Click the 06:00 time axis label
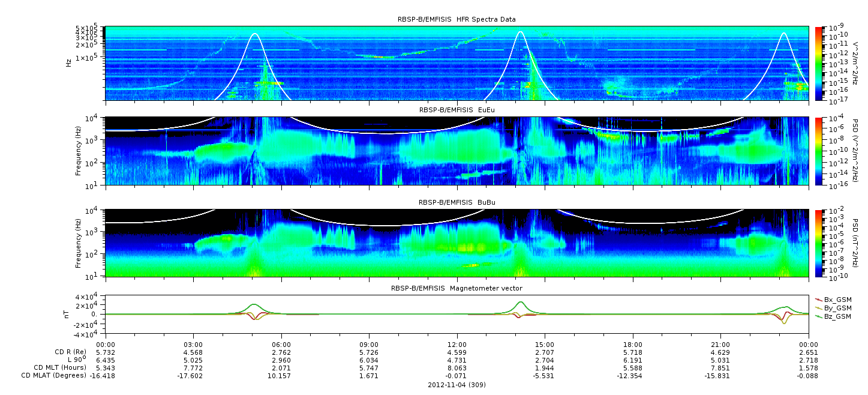Screen dimensions: 868x395 281,345
